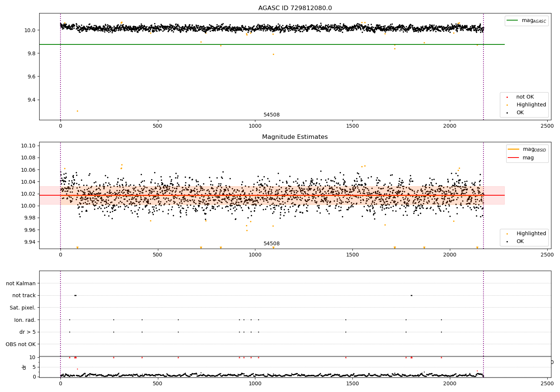Click the 54508 label in the middle plot
The image size is (560, 392).
[272, 244]
